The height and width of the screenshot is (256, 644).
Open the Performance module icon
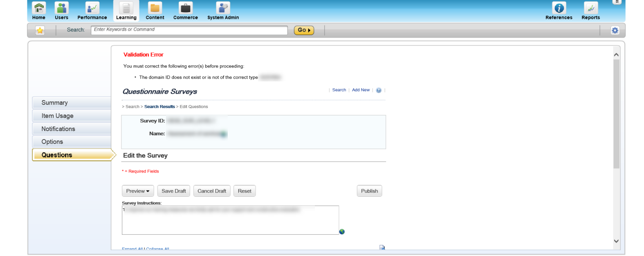coord(92,8)
